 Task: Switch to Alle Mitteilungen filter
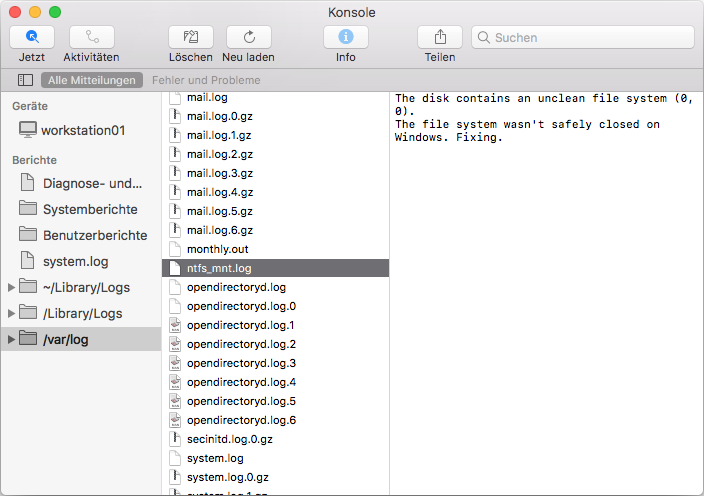tap(92, 80)
